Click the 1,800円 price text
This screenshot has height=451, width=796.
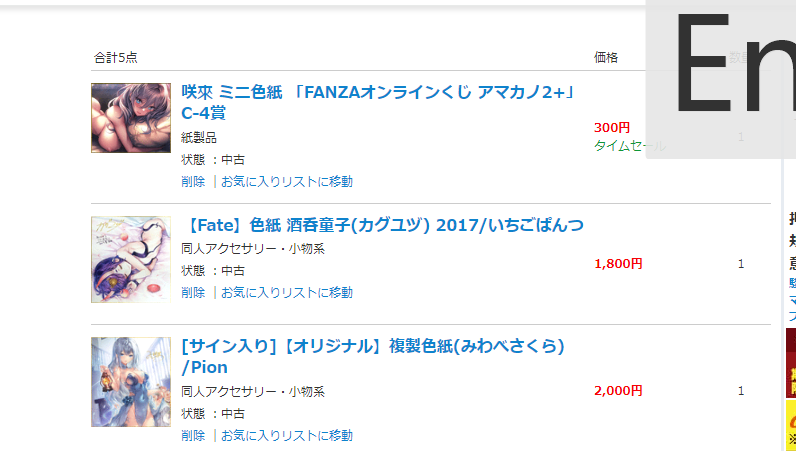coord(618,264)
